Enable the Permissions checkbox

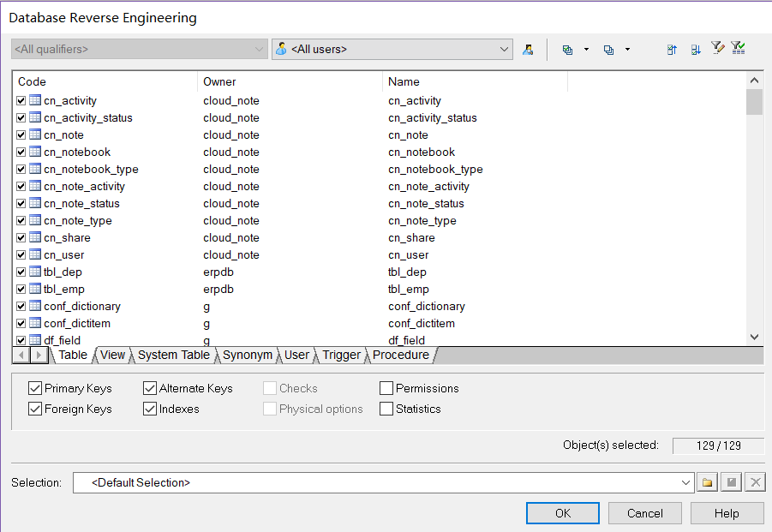386,388
